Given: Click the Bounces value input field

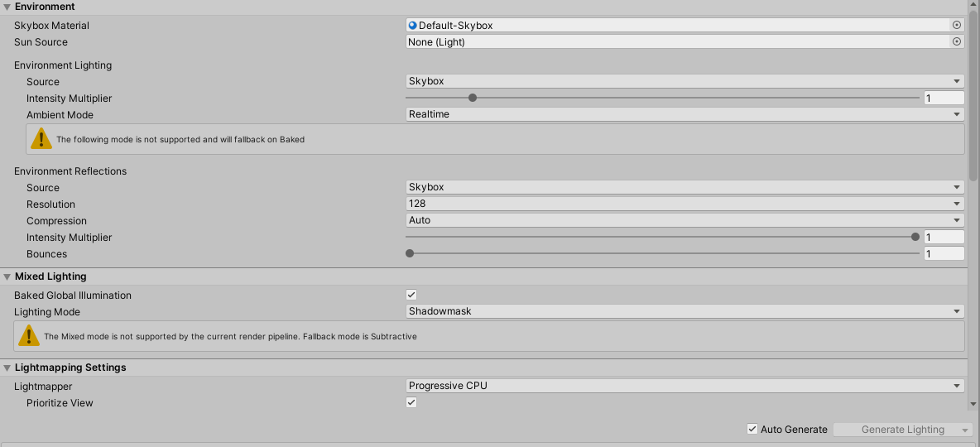Looking at the screenshot, I should tap(944, 254).
